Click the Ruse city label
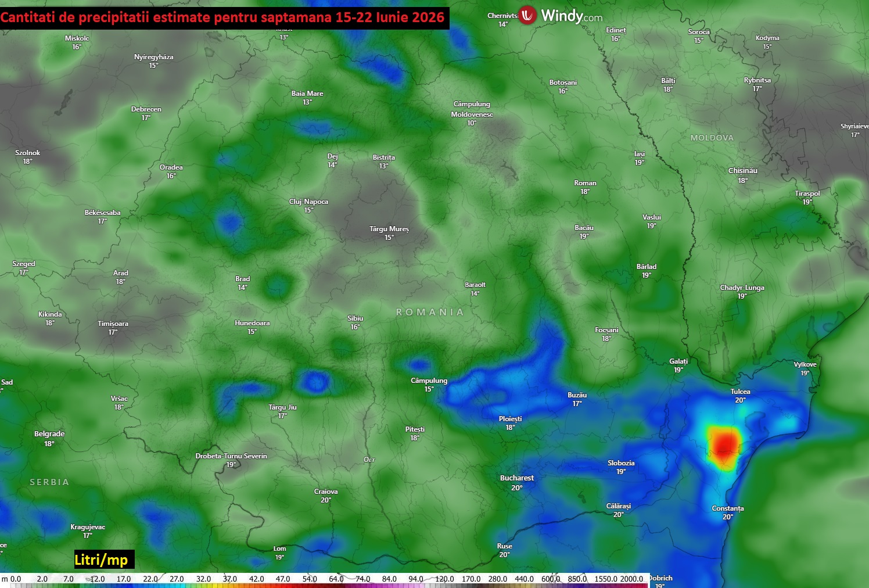The width and height of the screenshot is (869, 588). point(505,546)
